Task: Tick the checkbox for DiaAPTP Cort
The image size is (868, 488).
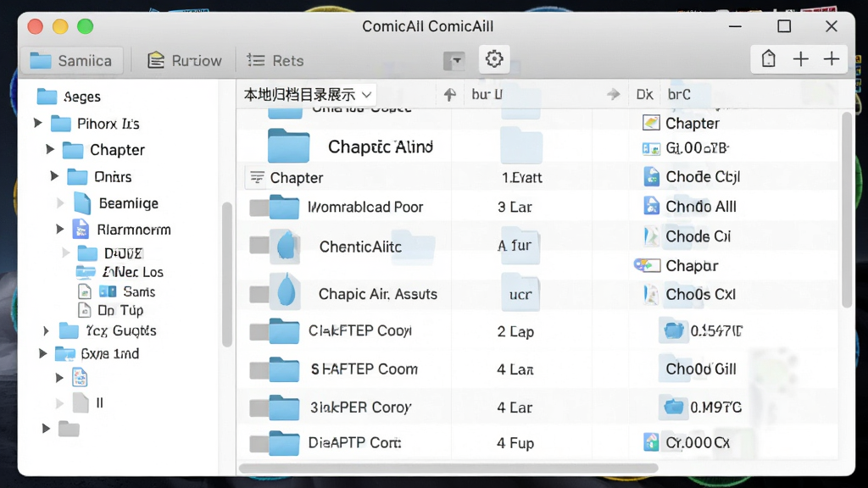Action: (259, 444)
